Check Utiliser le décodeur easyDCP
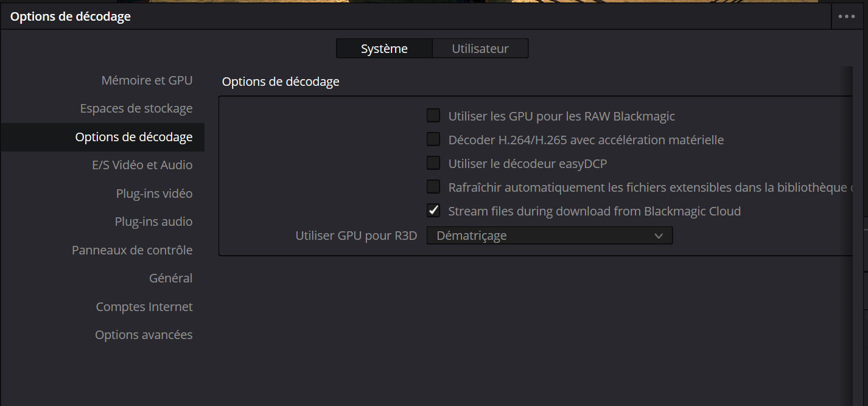Image resolution: width=868 pixels, height=406 pixels. point(433,163)
